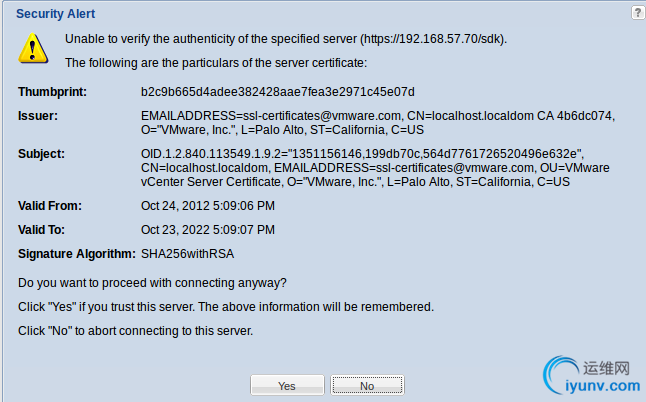Click the Security Alert dialog title
This screenshot has height=402, width=646.
[x=56, y=14]
